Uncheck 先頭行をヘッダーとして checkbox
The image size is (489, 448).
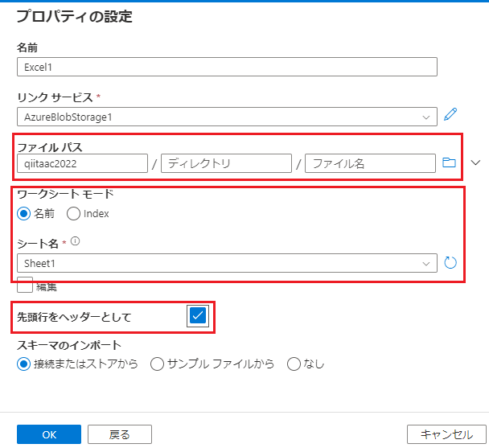coord(198,316)
